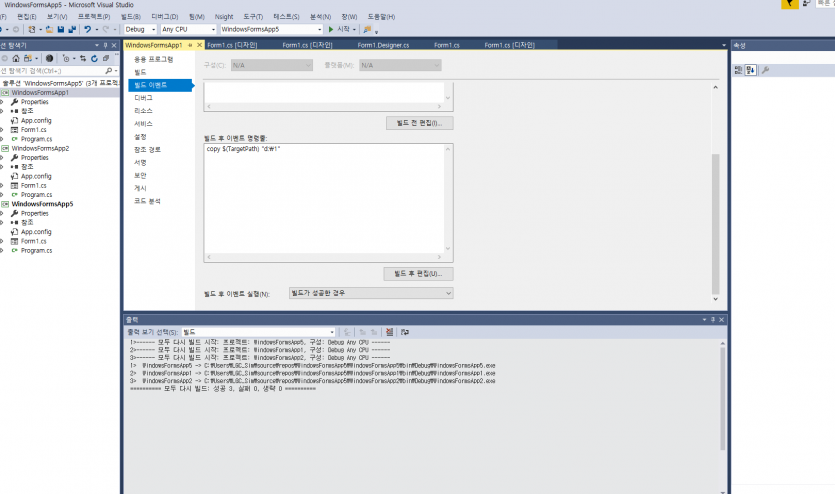The height and width of the screenshot is (494, 835).
Task: Pin the Solution Explorer panel
Action: click(x=105, y=45)
